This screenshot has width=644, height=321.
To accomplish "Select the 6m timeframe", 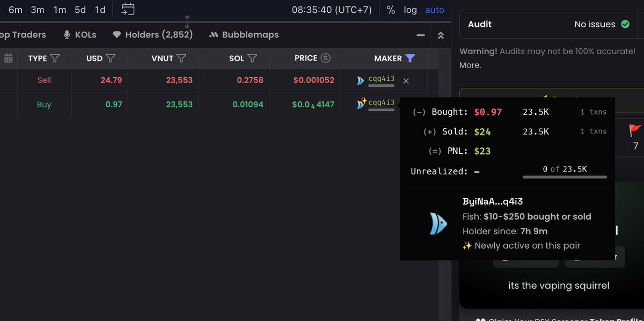I will tap(16, 10).
